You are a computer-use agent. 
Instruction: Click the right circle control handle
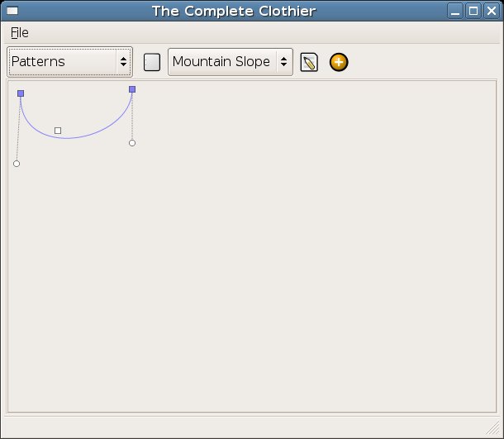(x=132, y=143)
